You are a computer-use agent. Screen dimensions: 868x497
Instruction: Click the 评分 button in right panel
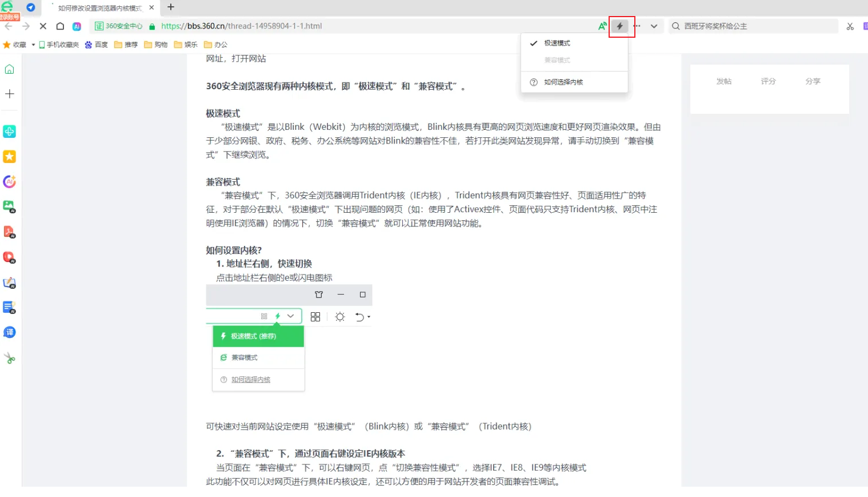tap(769, 81)
